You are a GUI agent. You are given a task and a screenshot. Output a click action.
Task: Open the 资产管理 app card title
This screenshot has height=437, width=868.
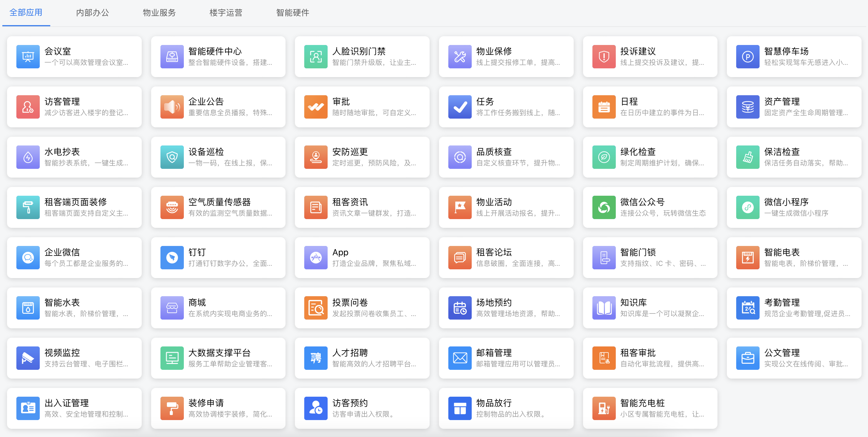coord(781,101)
